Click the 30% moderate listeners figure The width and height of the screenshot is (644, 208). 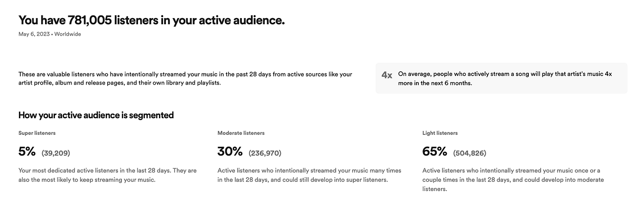230,151
